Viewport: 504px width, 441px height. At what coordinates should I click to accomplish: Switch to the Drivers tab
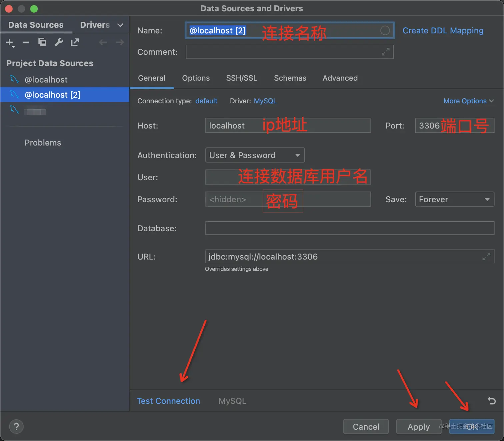tap(95, 25)
